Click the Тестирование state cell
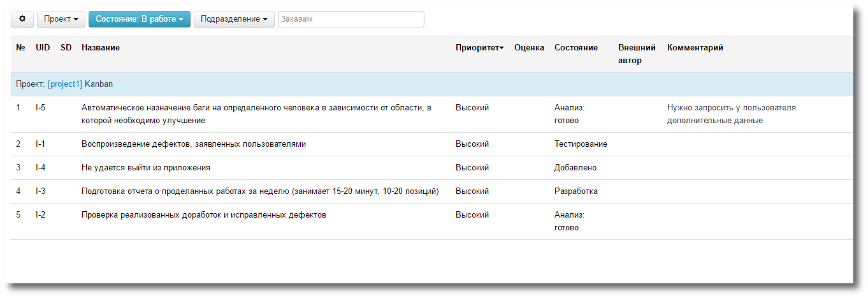Screen dimensions: 868x298 [x=581, y=144]
